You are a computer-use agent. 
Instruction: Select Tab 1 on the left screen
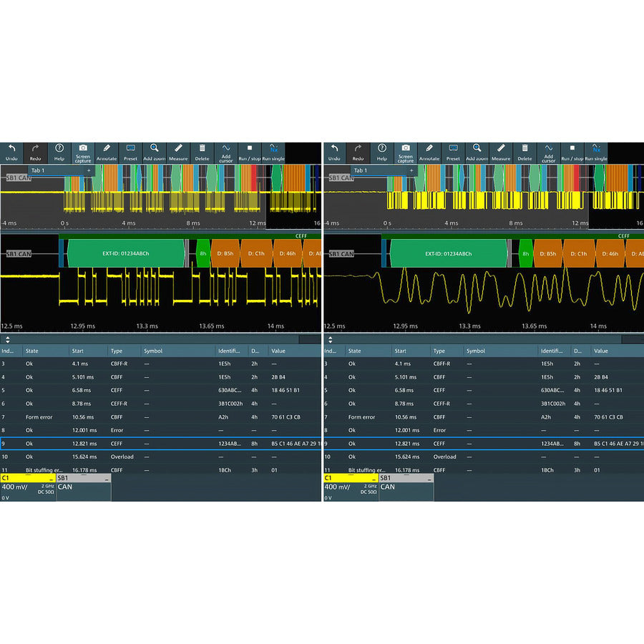(x=38, y=170)
